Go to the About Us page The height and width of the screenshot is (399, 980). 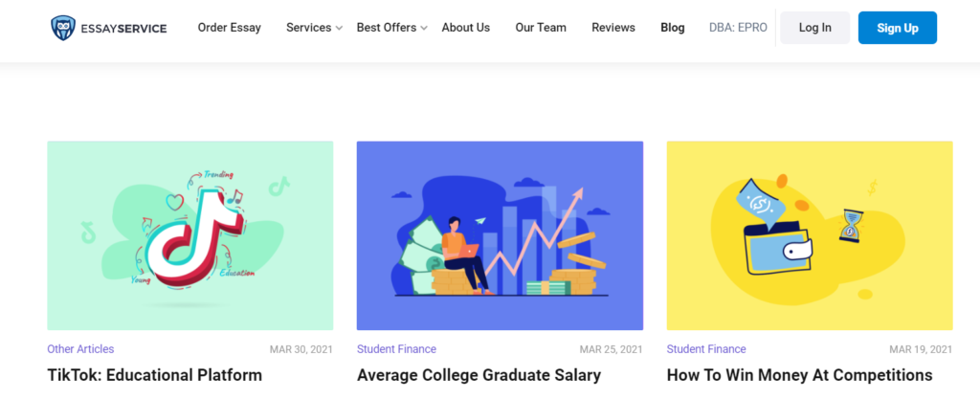466,28
